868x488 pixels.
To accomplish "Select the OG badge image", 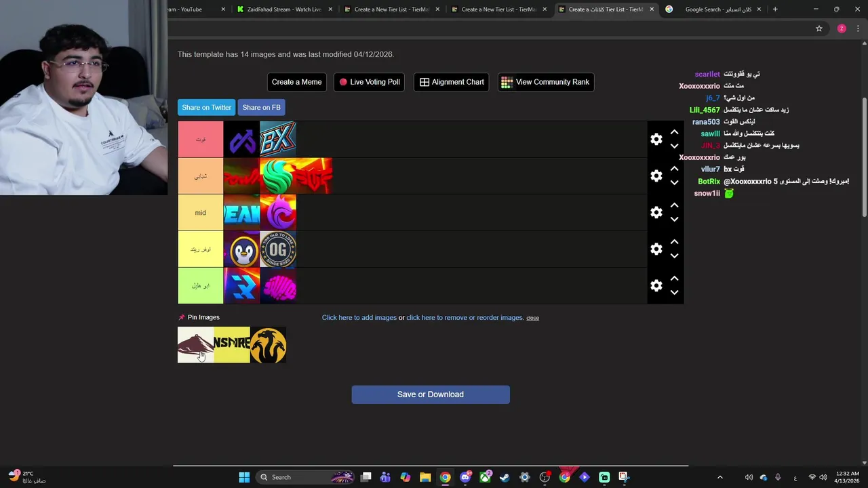I will 278,249.
